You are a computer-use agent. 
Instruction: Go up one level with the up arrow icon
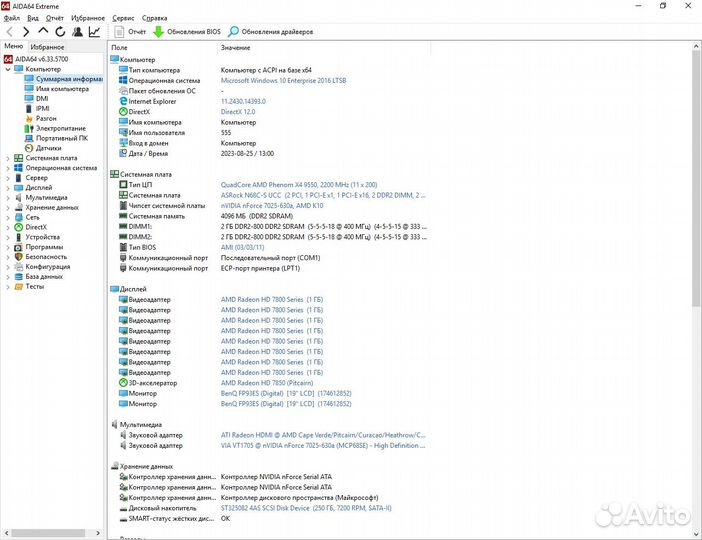[43, 31]
